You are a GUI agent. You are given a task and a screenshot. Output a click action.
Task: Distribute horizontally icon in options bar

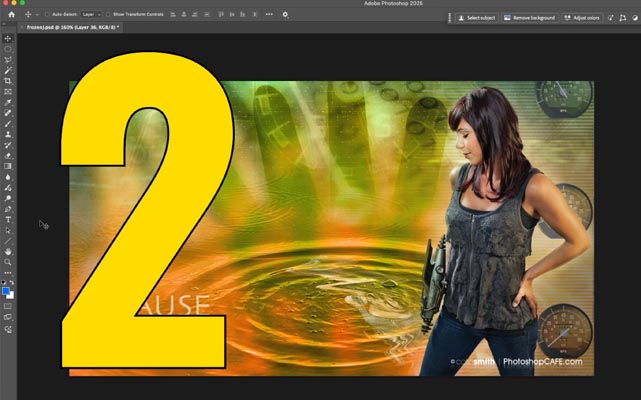(207, 14)
